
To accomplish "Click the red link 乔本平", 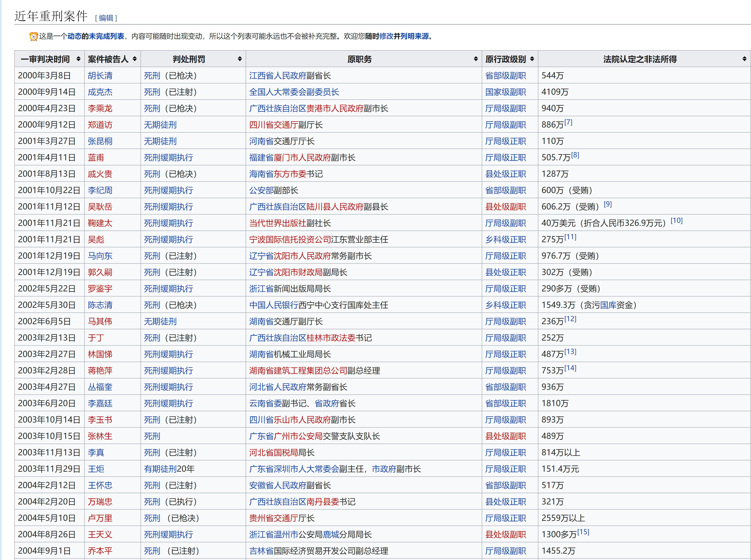I will [x=100, y=551].
